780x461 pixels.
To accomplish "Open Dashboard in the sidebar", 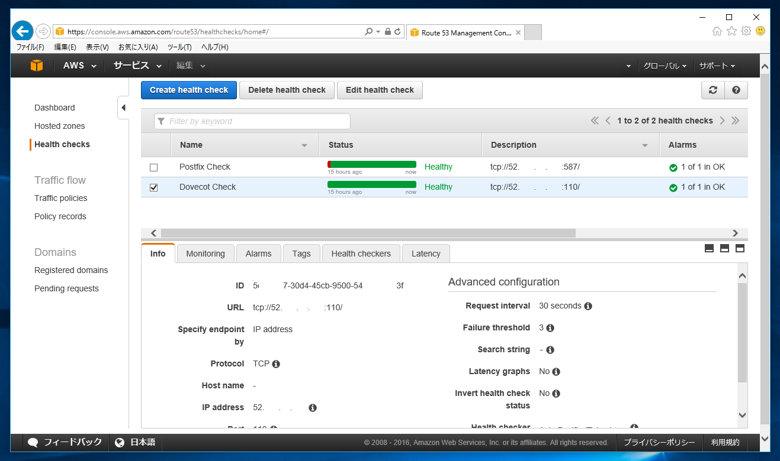I will coord(55,107).
